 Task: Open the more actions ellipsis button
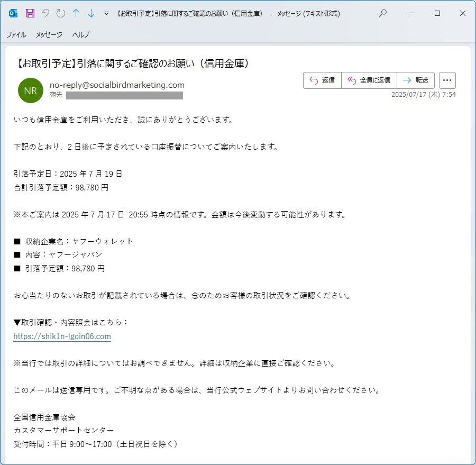(447, 80)
